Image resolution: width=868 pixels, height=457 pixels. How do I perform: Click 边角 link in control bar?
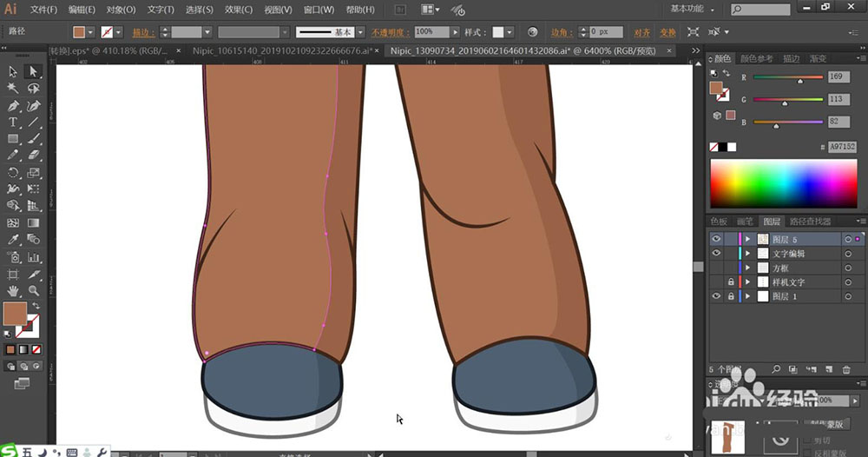coord(560,33)
